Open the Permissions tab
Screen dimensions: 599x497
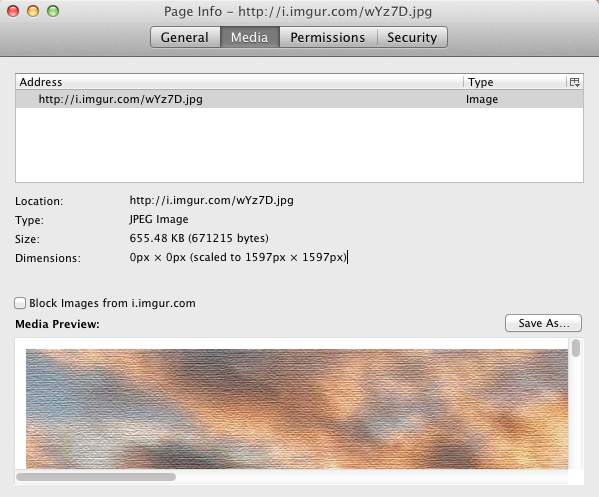pyautogui.click(x=328, y=37)
